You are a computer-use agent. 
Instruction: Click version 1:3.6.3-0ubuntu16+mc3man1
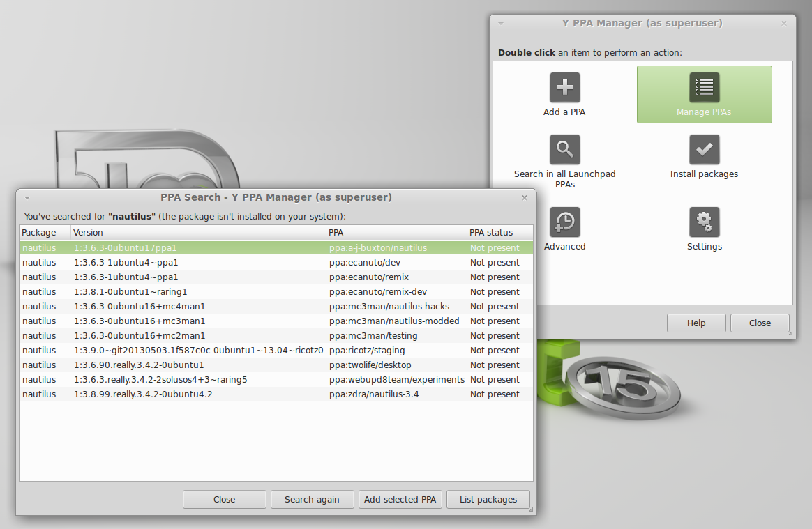(140, 321)
